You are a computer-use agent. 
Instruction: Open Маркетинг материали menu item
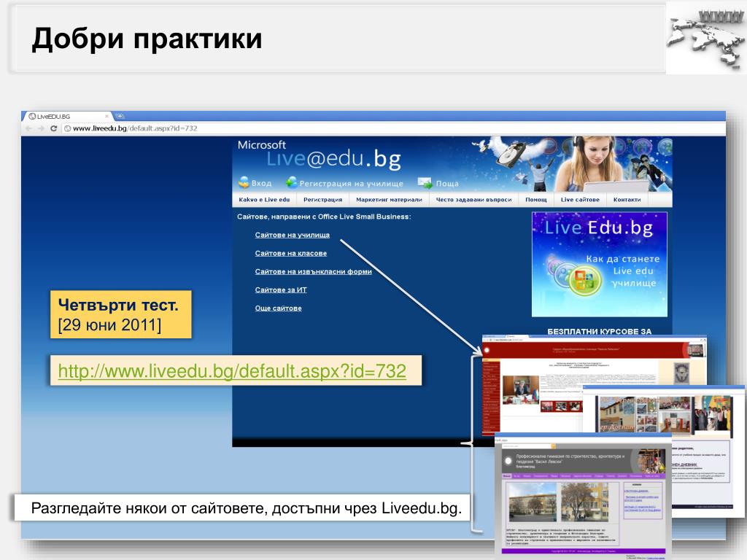tap(390, 200)
